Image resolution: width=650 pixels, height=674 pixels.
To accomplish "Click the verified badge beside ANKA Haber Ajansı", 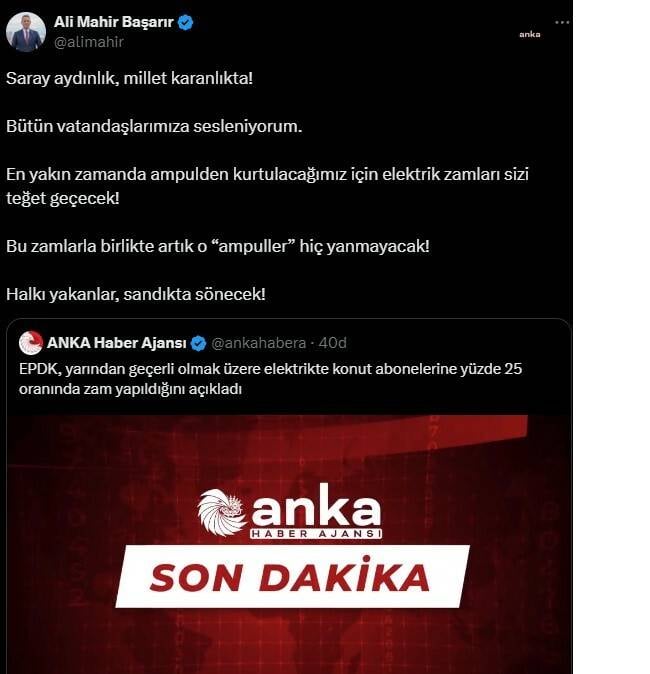I will pyautogui.click(x=198, y=343).
